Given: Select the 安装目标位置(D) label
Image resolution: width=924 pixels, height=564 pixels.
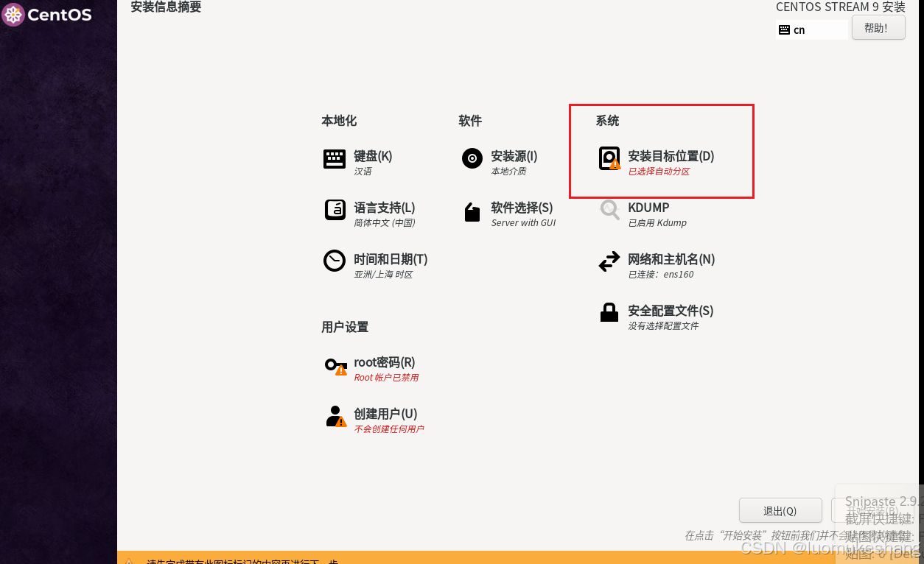Looking at the screenshot, I should click(x=671, y=156).
